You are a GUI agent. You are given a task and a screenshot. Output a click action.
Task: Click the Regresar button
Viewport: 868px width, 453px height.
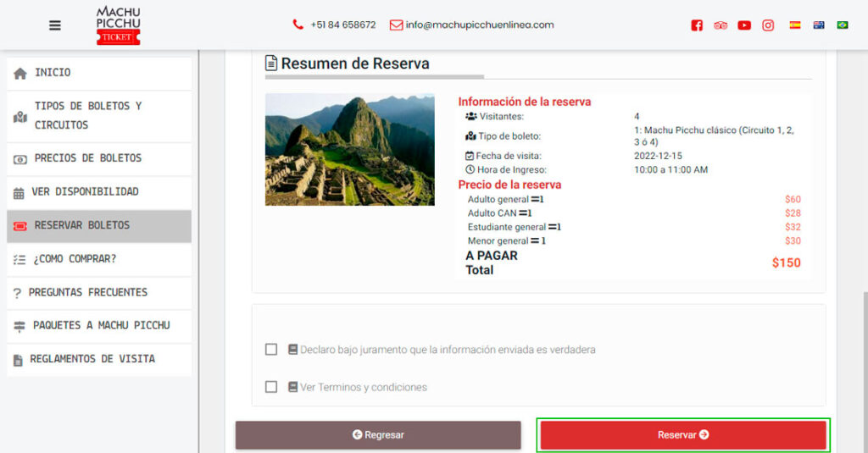378,434
